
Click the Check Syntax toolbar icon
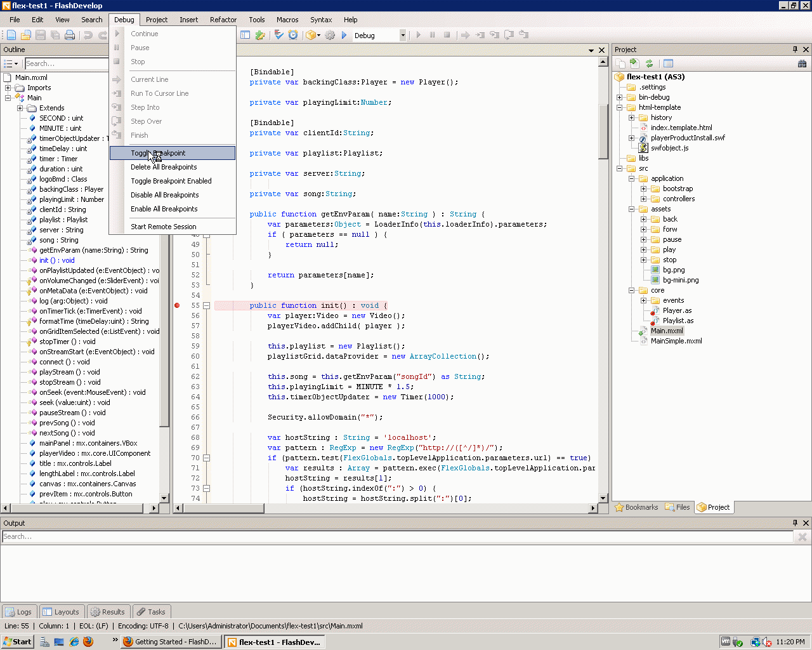(278, 36)
